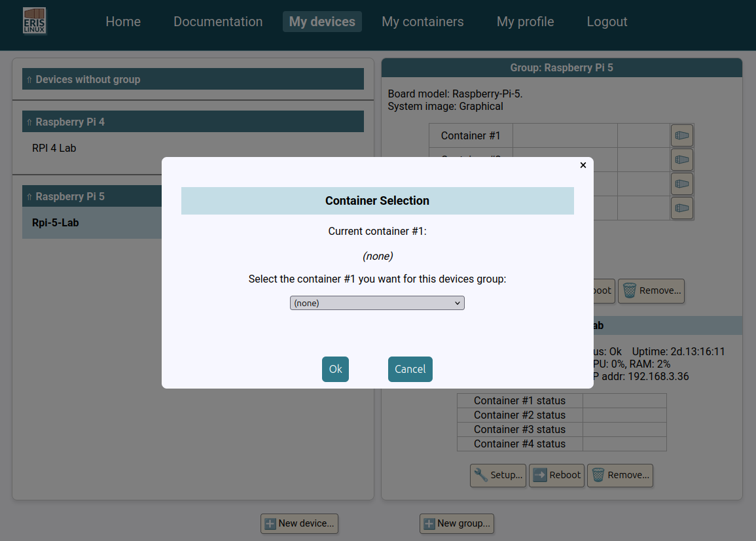
Task: Click the fourth container row's edit icon
Action: (682, 207)
